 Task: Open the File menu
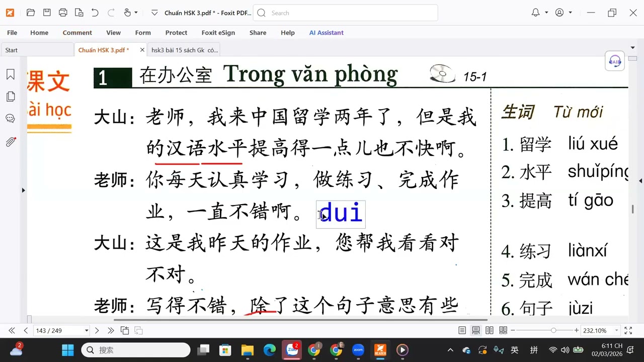12,33
